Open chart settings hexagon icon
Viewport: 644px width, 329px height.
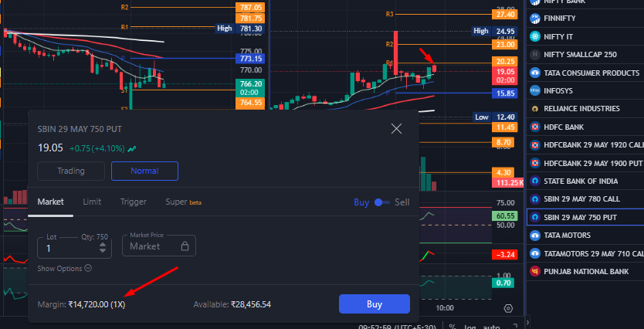coord(508,308)
